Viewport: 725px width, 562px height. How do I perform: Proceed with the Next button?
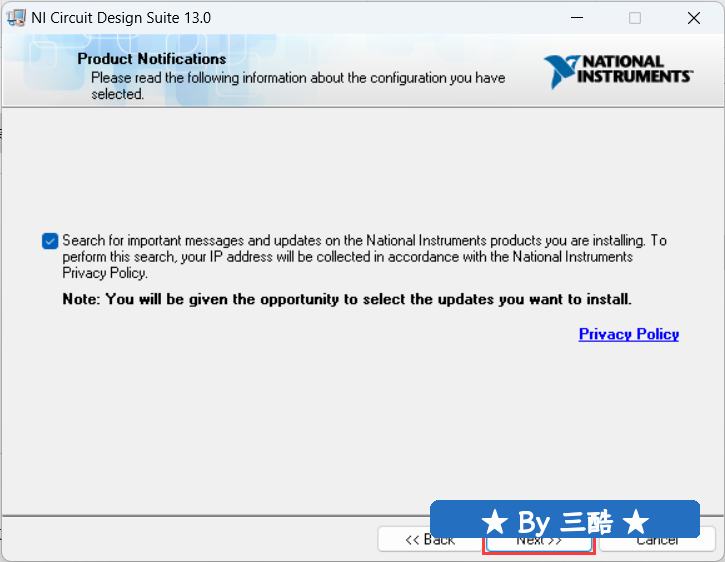click(x=539, y=544)
